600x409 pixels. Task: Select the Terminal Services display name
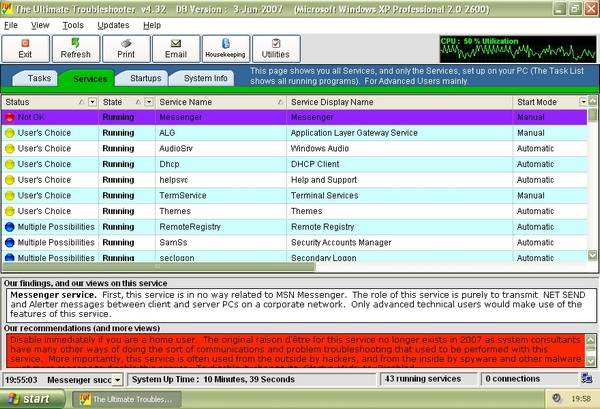coord(324,196)
